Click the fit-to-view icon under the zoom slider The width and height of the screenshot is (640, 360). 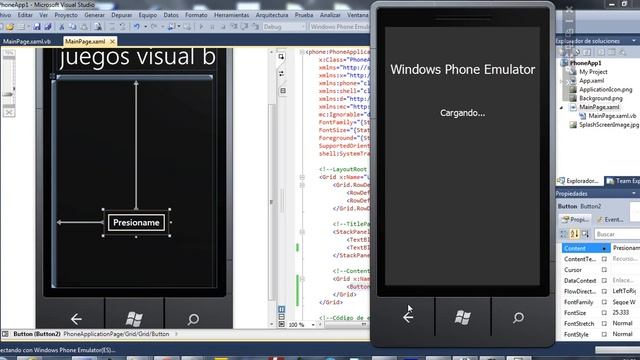(9, 112)
